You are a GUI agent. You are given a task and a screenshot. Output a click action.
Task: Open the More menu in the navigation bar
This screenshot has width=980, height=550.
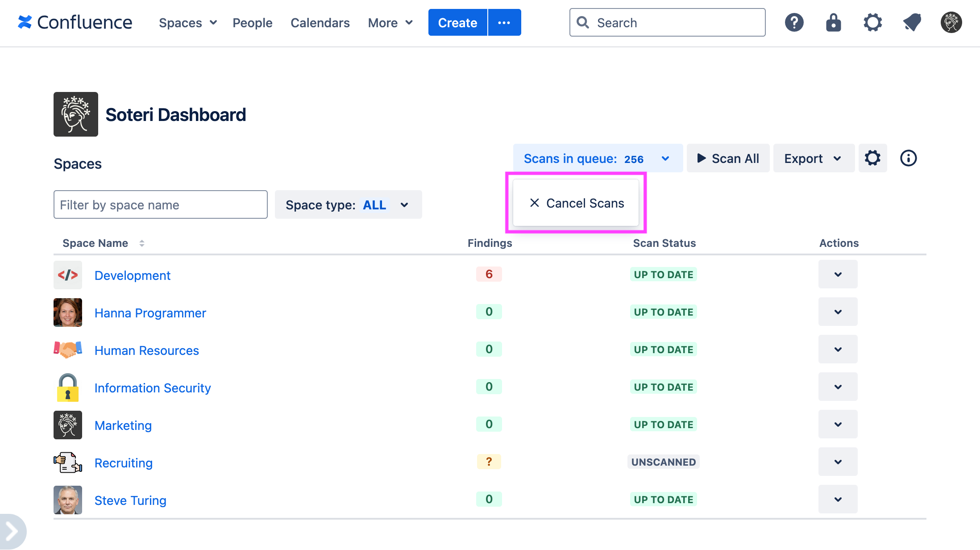389,22
